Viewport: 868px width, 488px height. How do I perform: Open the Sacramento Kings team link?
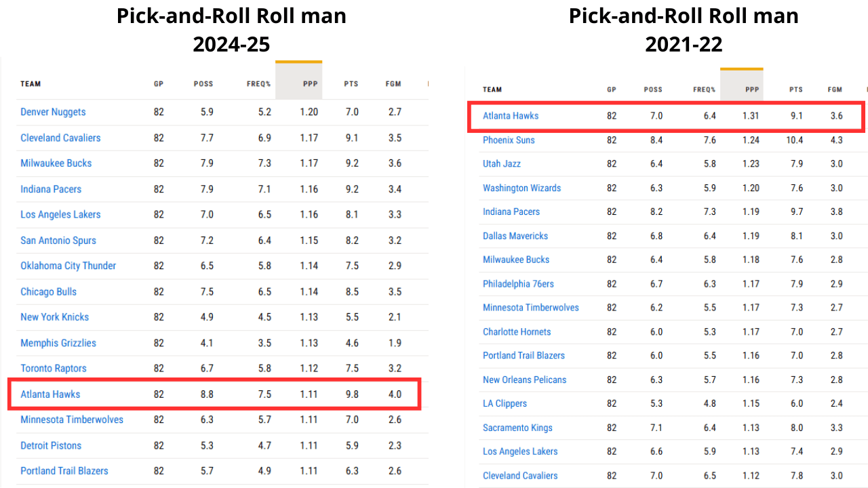(x=517, y=428)
